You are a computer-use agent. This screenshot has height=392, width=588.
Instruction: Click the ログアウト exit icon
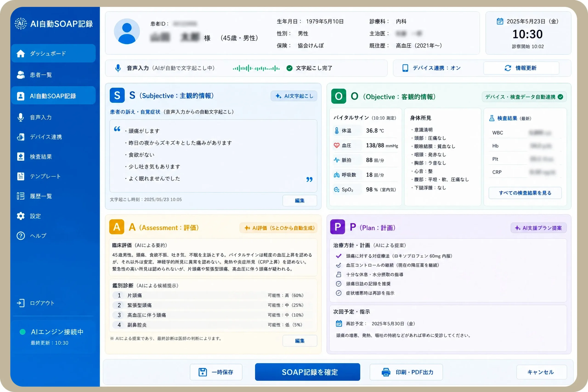(x=21, y=303)
